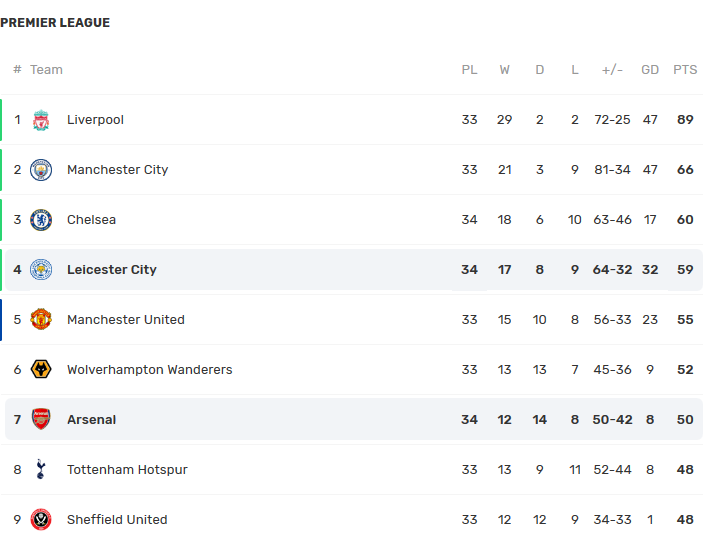
Task: Open the Wolverhampton Wanderers team link
Action: [149, 370]
